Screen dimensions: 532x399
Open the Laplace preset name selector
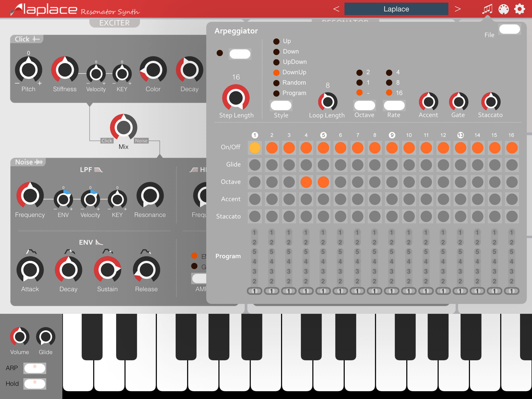point(396,9)
